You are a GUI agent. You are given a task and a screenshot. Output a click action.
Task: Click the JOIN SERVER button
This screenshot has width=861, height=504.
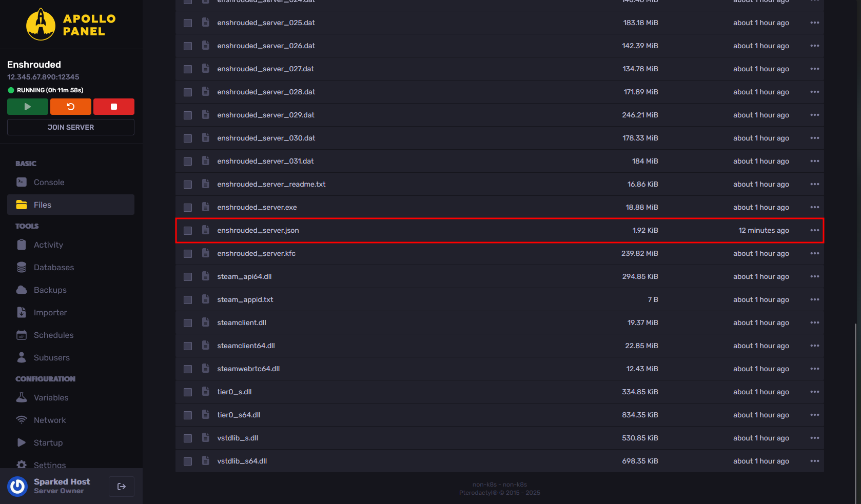click(x=71, y=127)
